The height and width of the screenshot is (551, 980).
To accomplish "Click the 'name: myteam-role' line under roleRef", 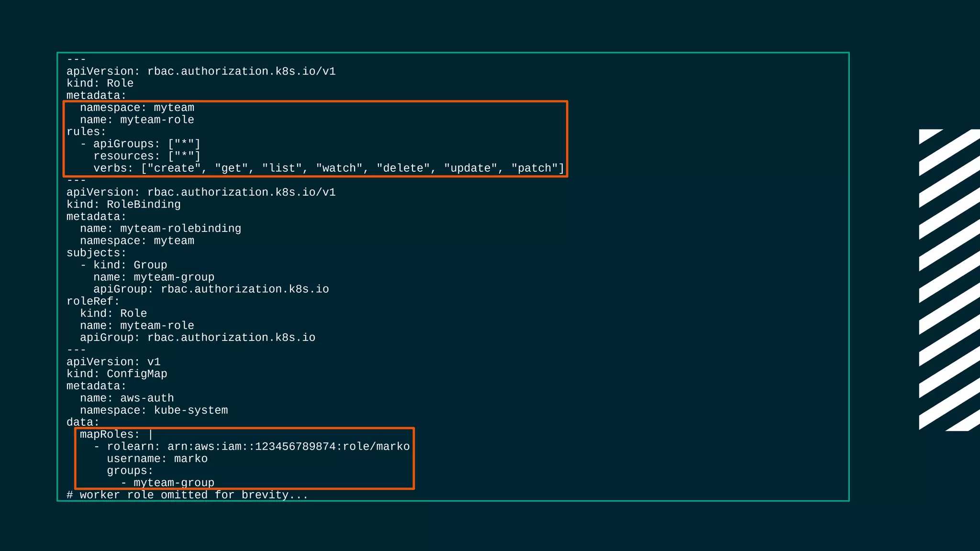I will [x=137, y=326].
